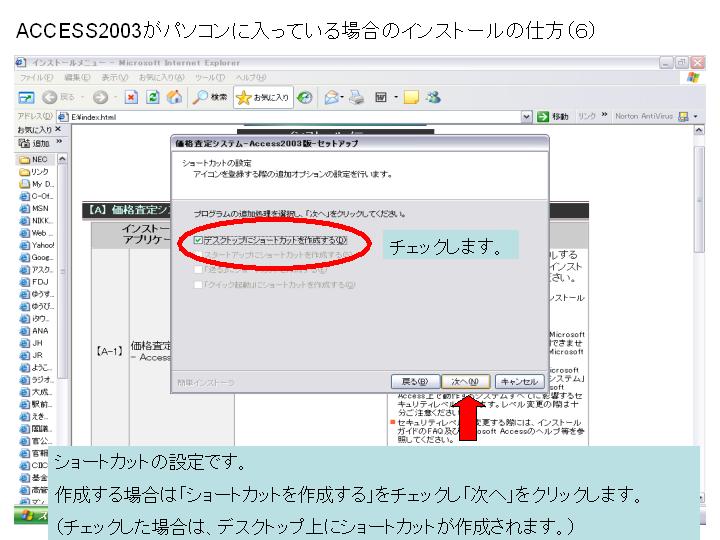This screenshot has height=540, width=720.
Task: Open the Messenger people icon
Action: click(x=433, y=97)
